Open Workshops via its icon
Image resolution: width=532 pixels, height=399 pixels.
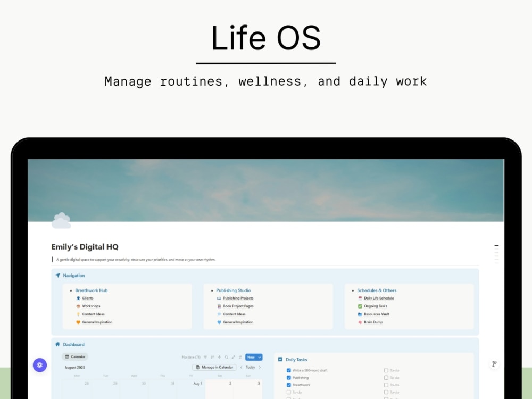tap(78, 306)
